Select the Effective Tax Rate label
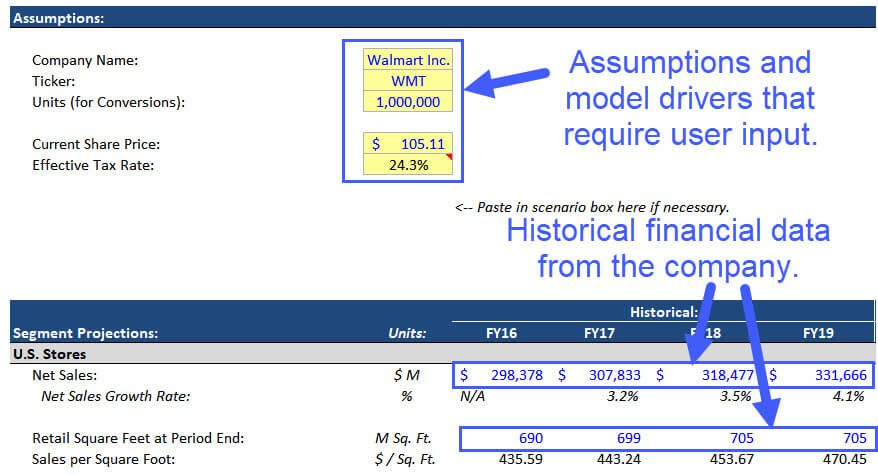 (x=93, y=165)
